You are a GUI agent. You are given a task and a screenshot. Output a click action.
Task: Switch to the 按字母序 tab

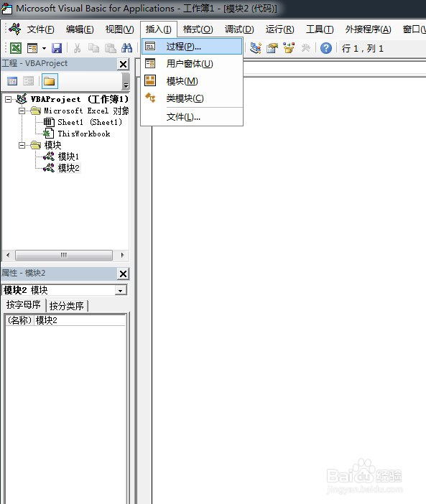click(x=24, y=304)
